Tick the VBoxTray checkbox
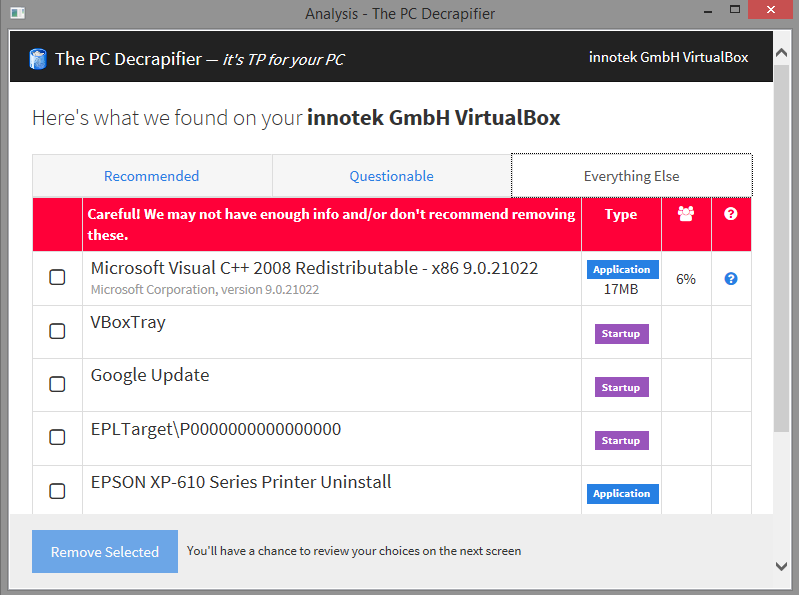This screenshot has width=799, height=595. tap(57, 331)
